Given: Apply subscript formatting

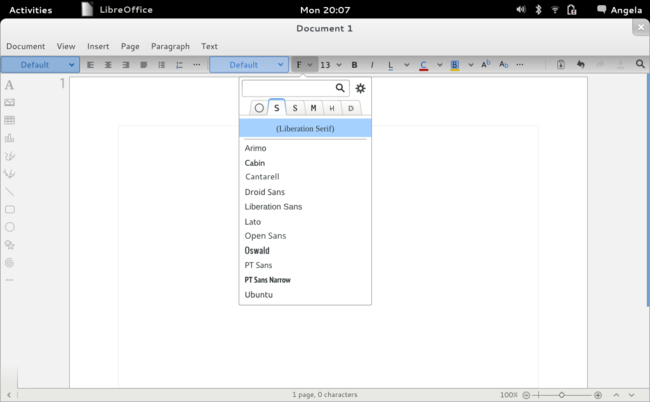Looking at the screenshot, I should pos(503,64).
